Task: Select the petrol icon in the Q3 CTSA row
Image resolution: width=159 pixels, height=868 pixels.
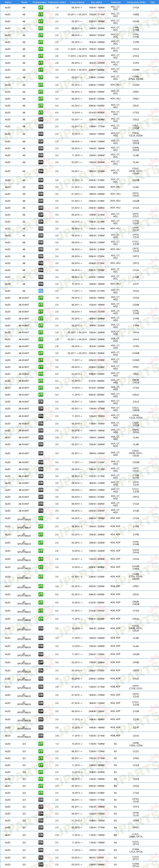Action: tap(41, 793)
